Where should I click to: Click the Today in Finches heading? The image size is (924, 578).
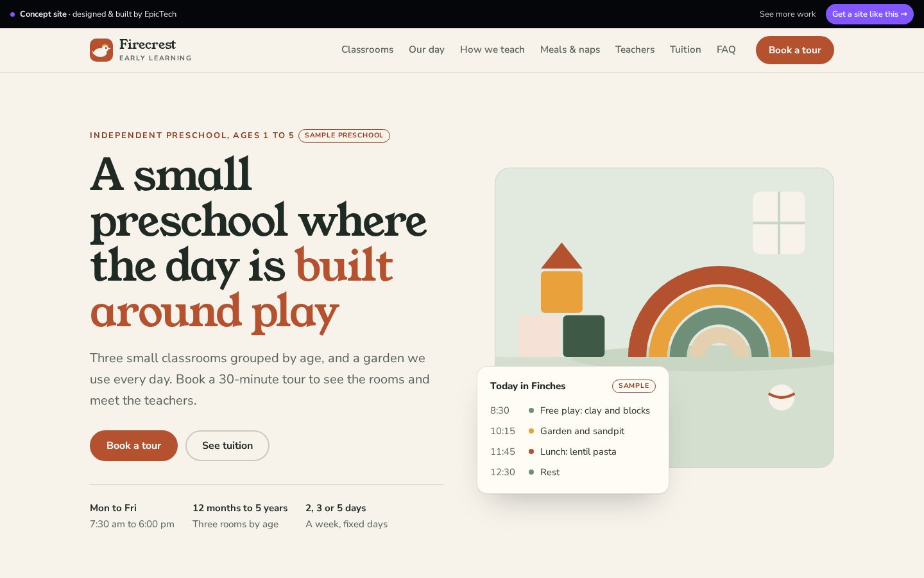(528, 386)
